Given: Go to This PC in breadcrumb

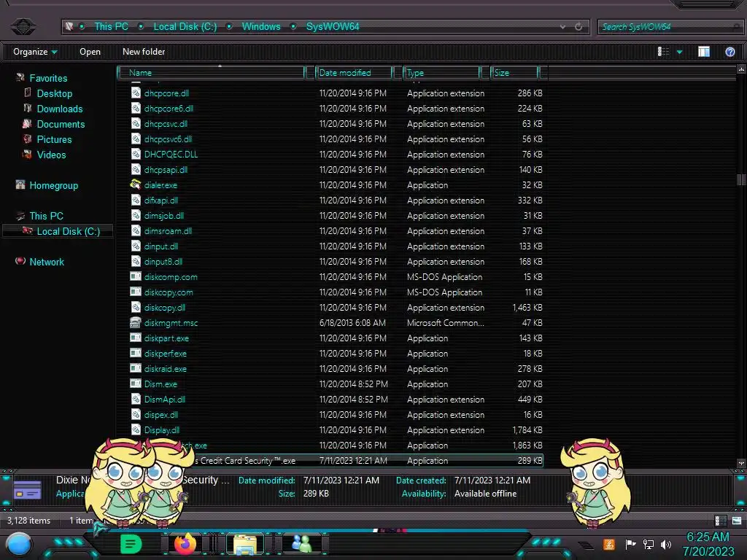Looking at the screenshot, I should (111, 27).
